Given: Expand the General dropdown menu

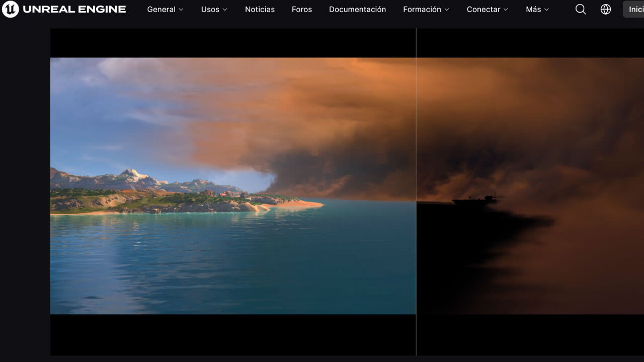Looking at the screenshot, I should pyautogui.click(x=165, y=10).
